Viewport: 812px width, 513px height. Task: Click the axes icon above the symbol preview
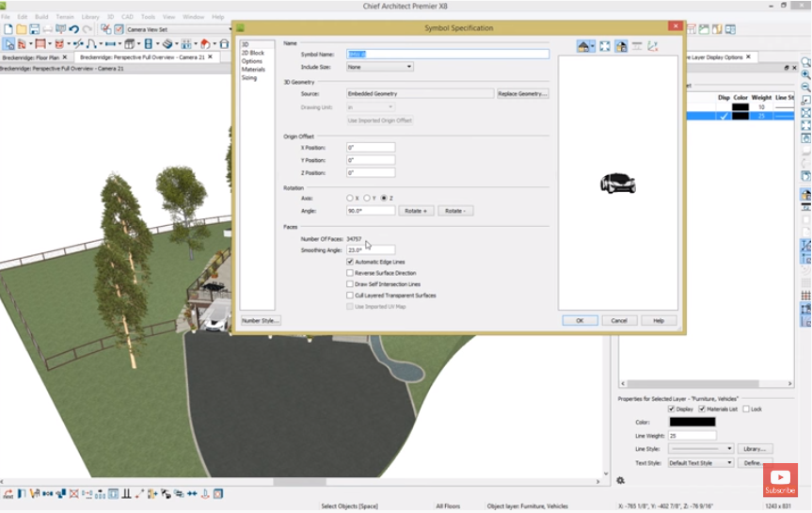(x=653, y=46)
